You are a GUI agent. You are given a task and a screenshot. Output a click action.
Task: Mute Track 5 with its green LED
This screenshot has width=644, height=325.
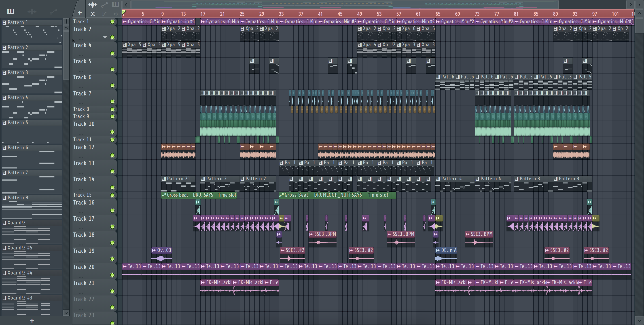tap(112, 70)
